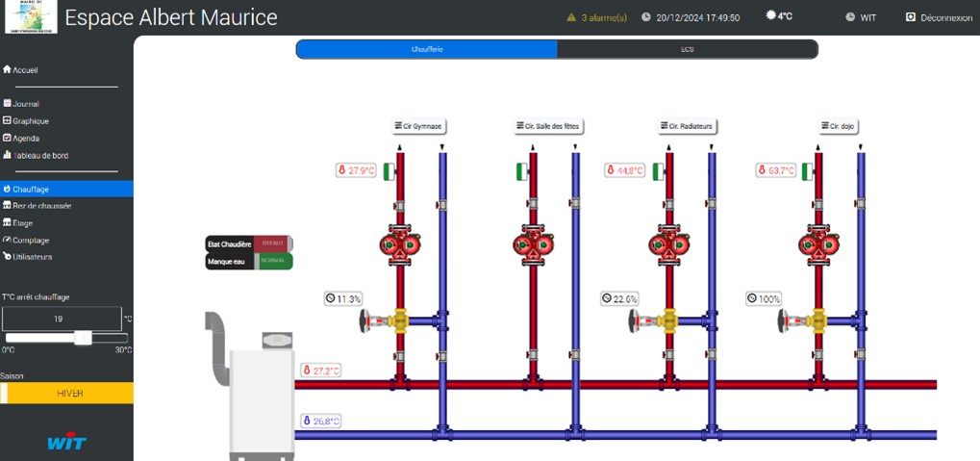
Task: Open the Cir. Radiateurs circuit menu
Action: [x=687, y=126]
